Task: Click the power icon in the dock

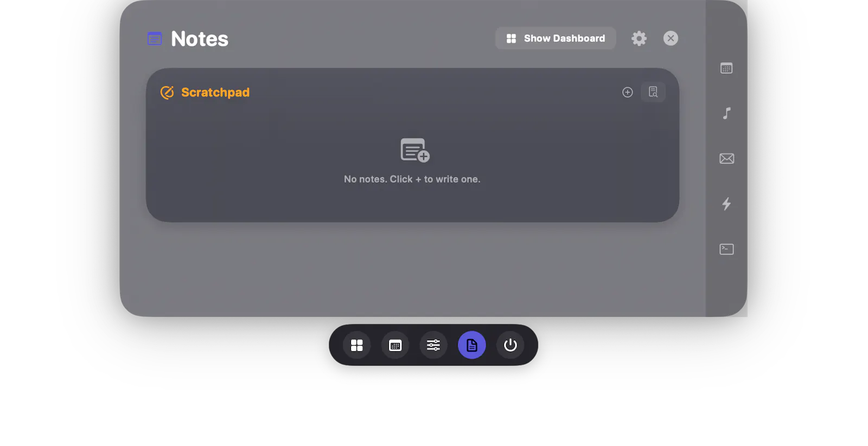Action: [x=510, y=345]
